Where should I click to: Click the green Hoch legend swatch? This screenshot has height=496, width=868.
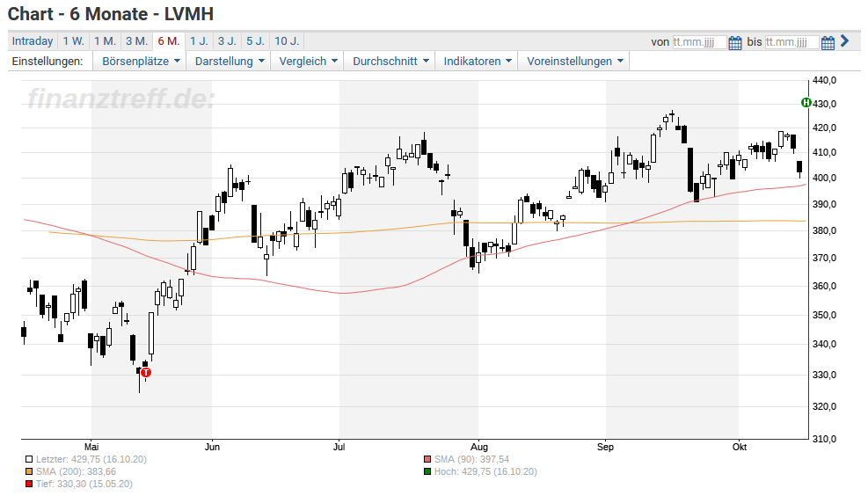[427, 471]
